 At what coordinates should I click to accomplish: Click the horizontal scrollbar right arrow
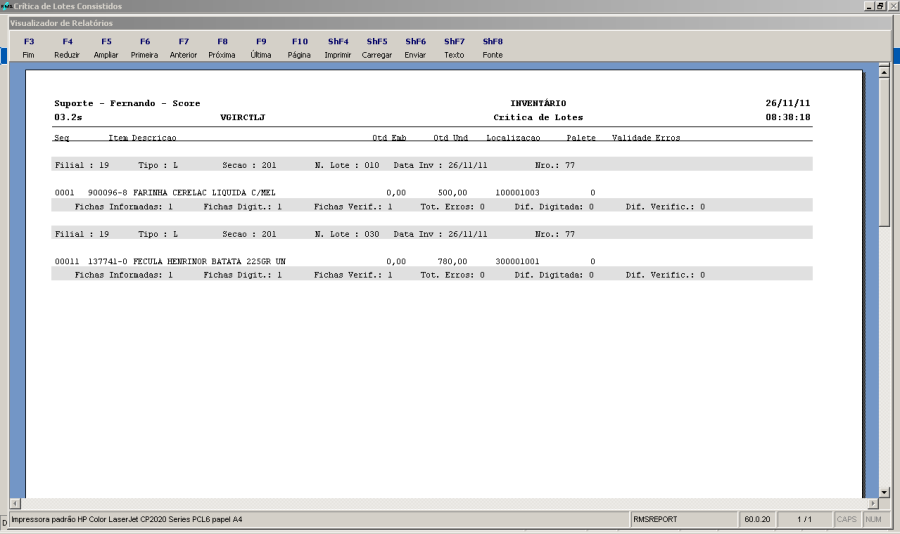coord(873,504)
